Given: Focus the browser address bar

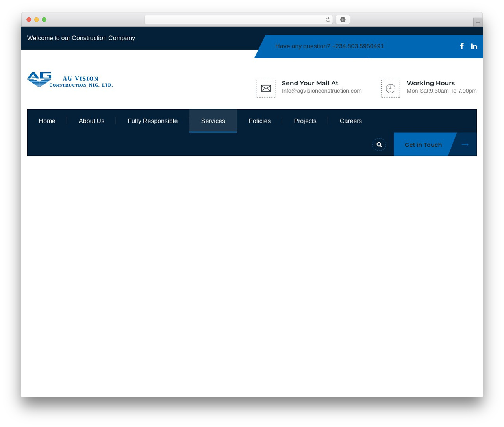Looking at the screenshot, I should coord(239,20).
